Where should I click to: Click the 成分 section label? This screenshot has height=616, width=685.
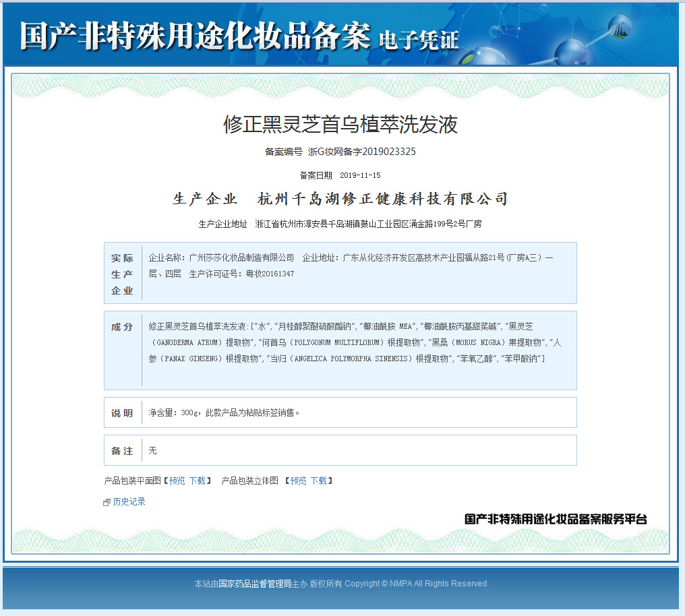click(122, 327)
